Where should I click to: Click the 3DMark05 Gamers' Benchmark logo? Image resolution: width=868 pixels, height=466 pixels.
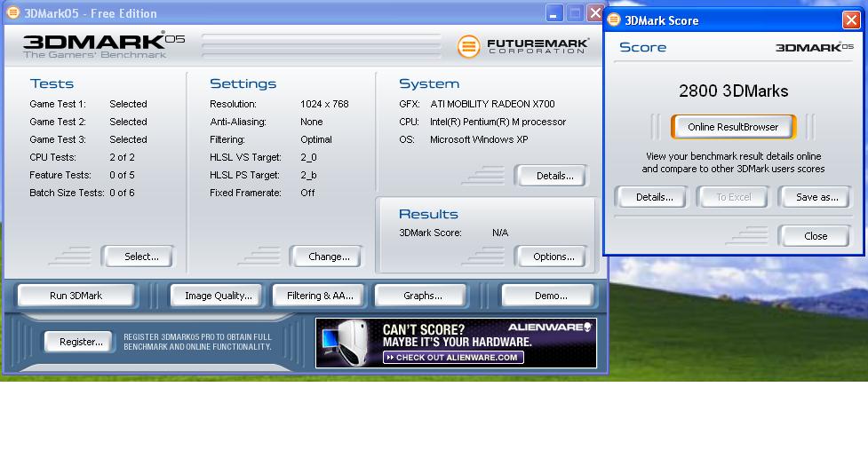[x=104, y=44]
